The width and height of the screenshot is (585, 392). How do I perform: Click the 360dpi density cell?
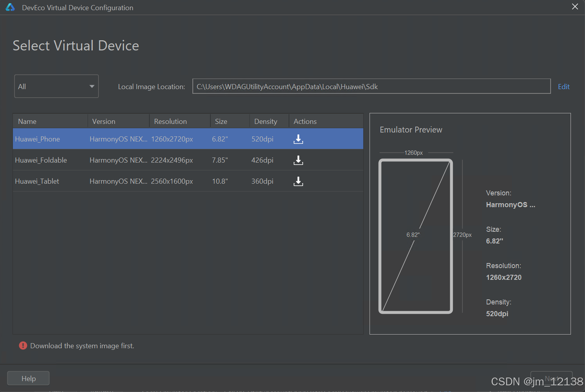(x=262, y=181)
